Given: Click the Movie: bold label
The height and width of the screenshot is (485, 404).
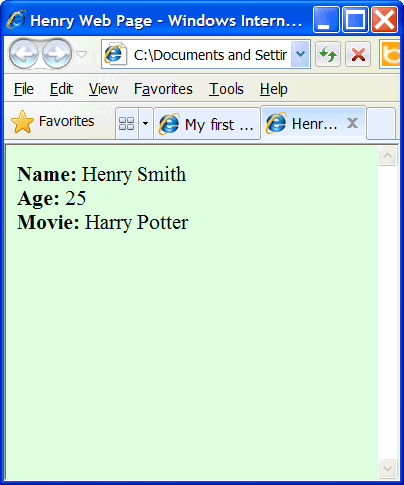Looking at the screenshot, I should (x=48, y=222).
